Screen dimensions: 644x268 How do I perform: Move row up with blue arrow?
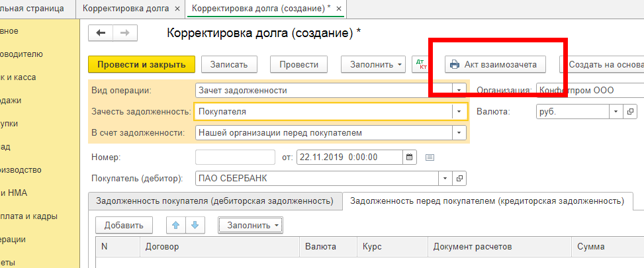coord(175,225)
